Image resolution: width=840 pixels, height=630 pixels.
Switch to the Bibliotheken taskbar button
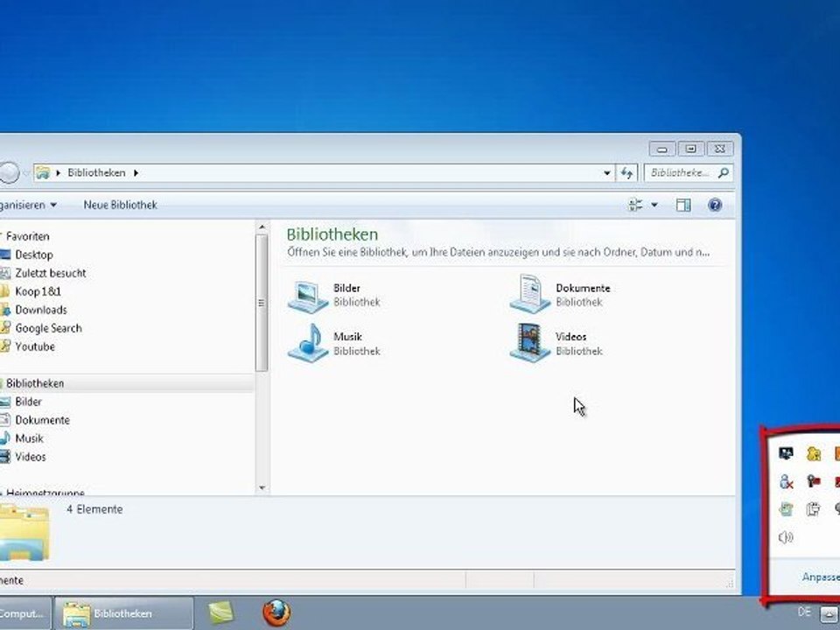123,613
